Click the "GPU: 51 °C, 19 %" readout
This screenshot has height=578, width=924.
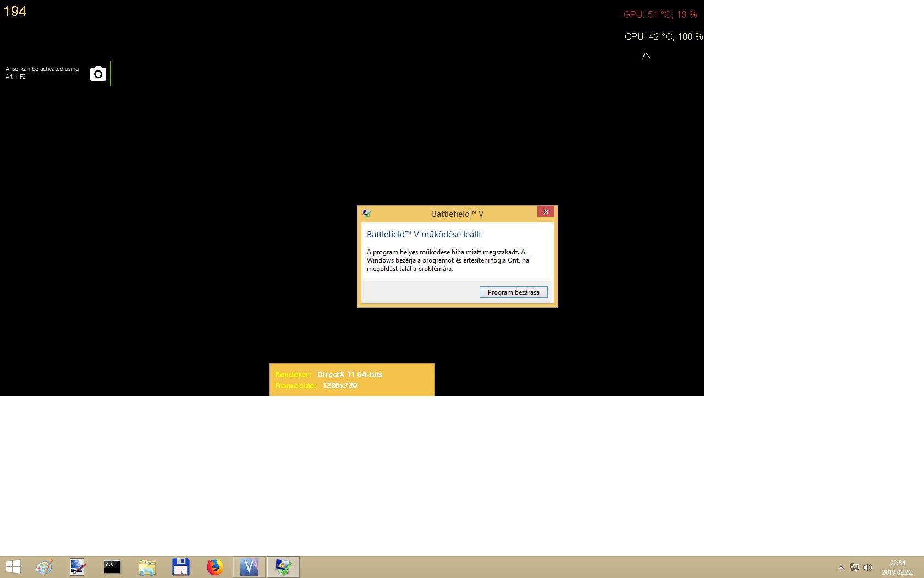(660, 14)
